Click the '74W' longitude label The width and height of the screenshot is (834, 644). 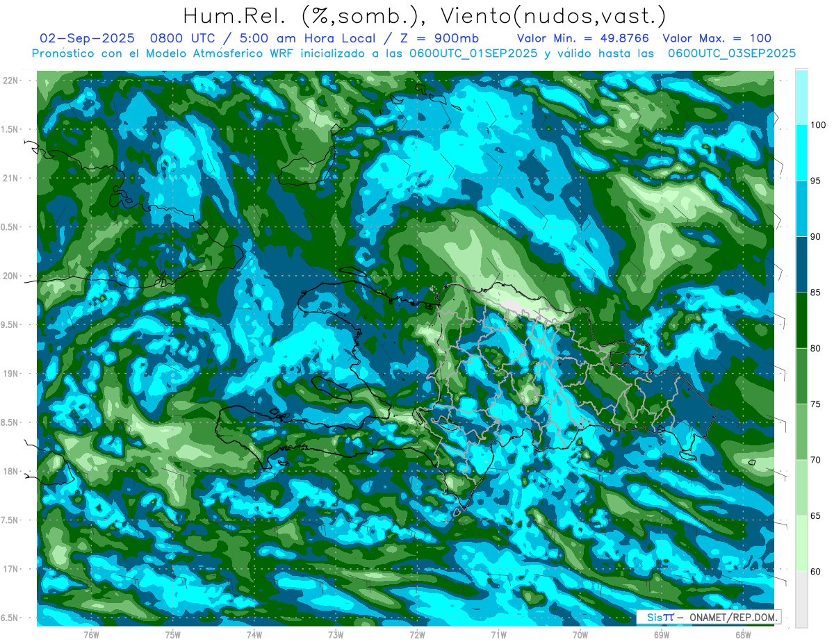pos(254,635)
